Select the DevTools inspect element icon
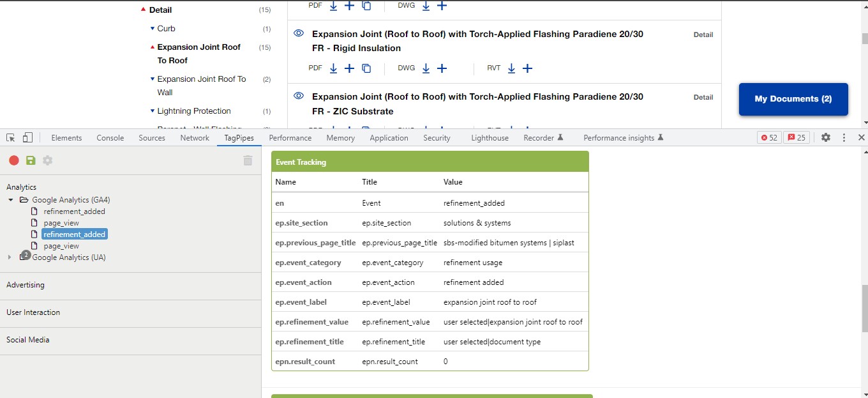Screen dimensions: 868x398 pyautogui.click(x=11, y=137)
